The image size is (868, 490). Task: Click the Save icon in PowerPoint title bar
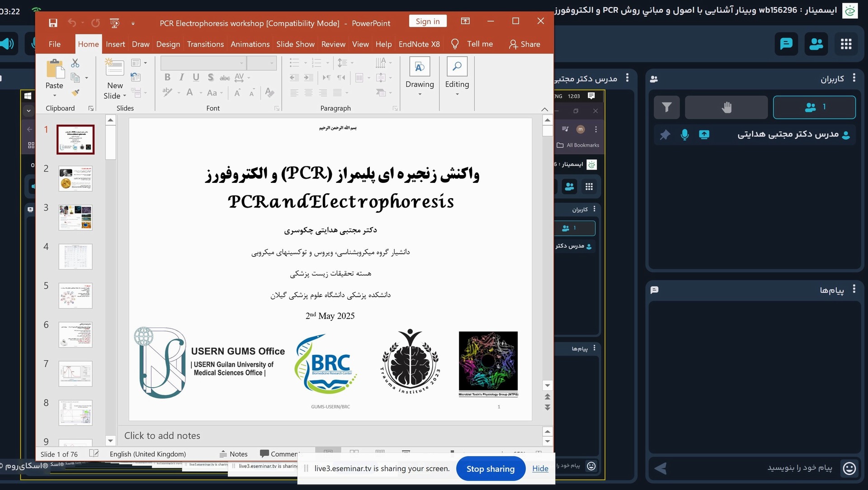(x=53, y=23)
